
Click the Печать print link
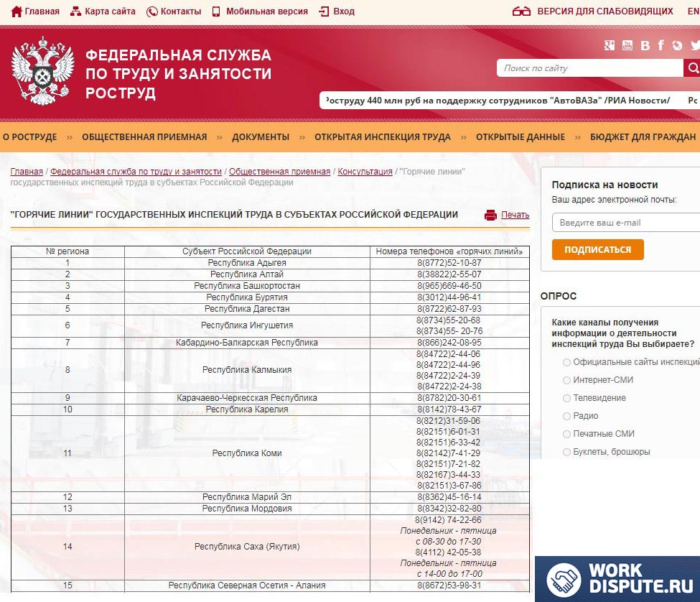pyautogui.click(x=515, y=215)
